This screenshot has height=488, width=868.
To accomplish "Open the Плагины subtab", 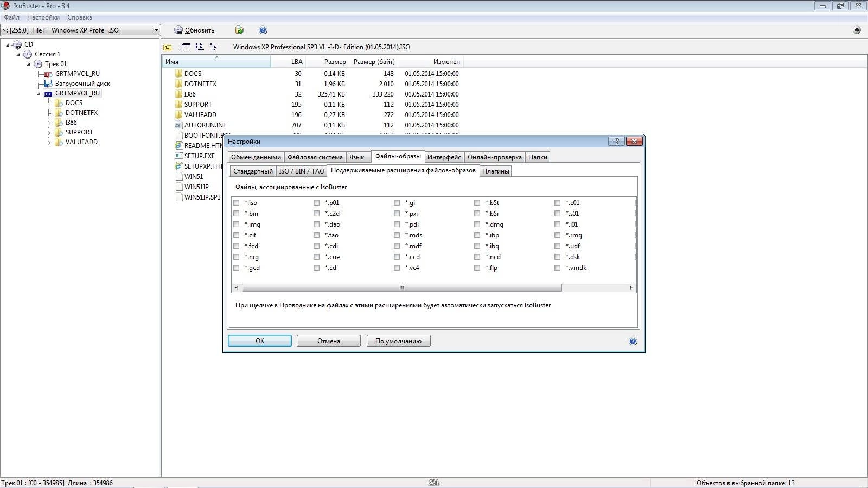I will pos(496,171).
